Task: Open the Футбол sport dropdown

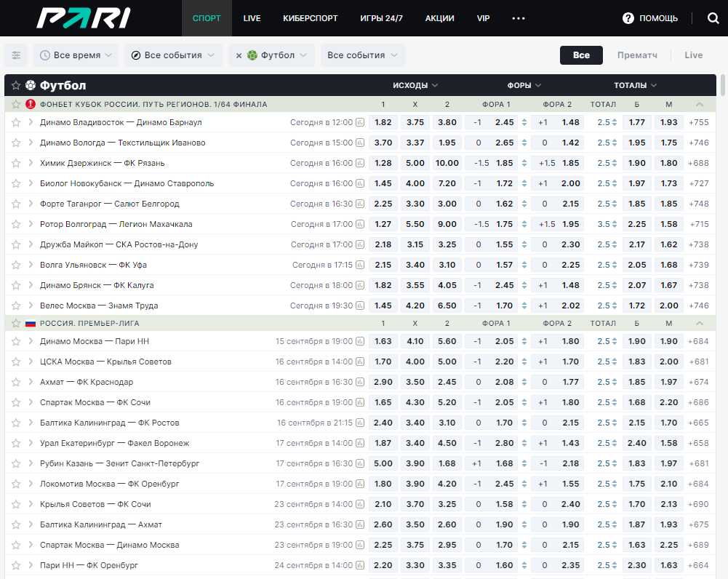Action: (277, 55)
